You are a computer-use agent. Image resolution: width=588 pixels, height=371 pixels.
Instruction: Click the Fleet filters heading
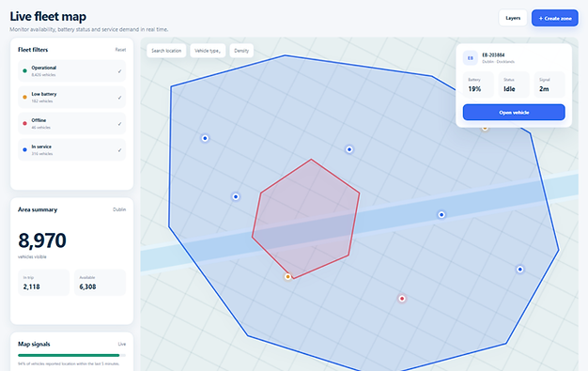point(33,50)
